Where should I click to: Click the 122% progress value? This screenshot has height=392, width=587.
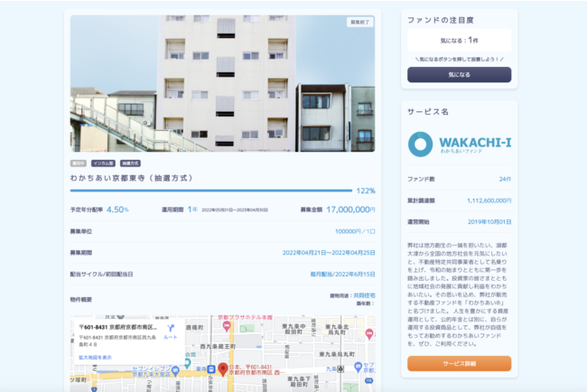pyautogui.click(x=366, y=191)
